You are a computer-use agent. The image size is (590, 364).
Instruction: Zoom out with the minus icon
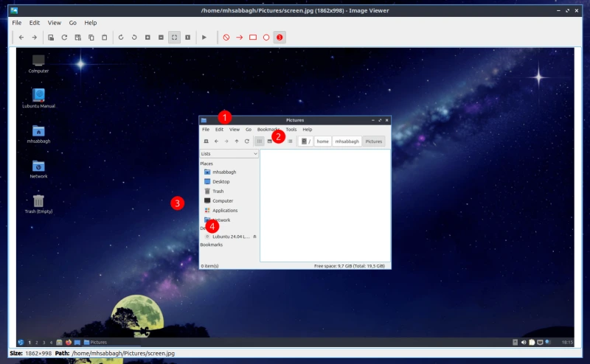click(161, 38)
